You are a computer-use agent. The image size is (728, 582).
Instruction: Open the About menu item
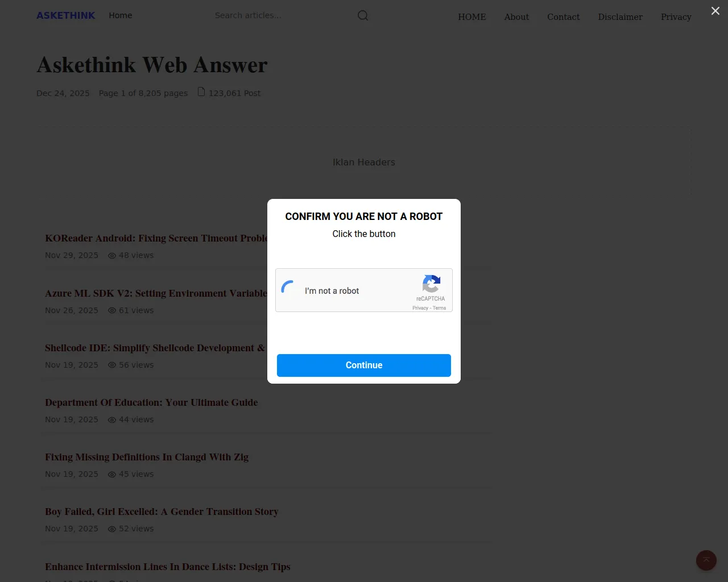point(516,17)
